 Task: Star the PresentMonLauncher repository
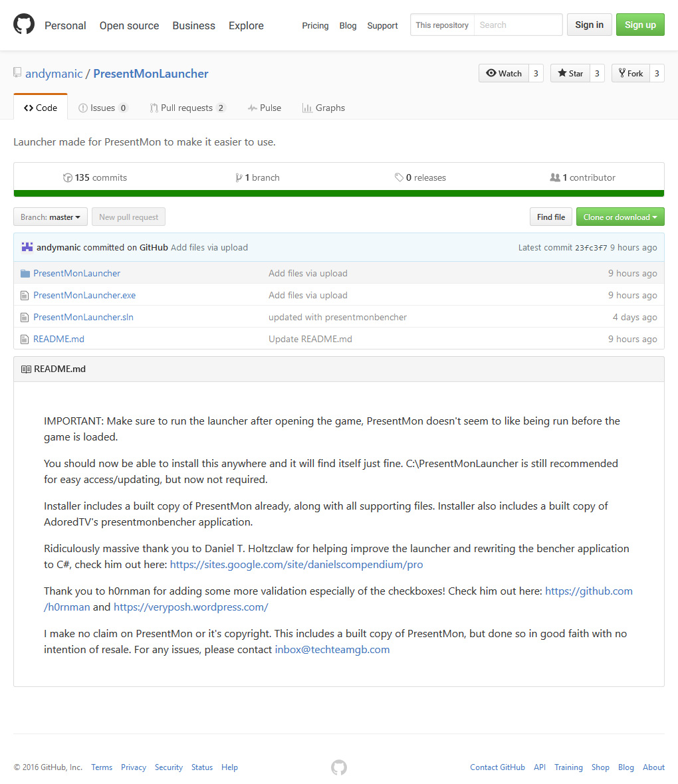coord(570,73)
